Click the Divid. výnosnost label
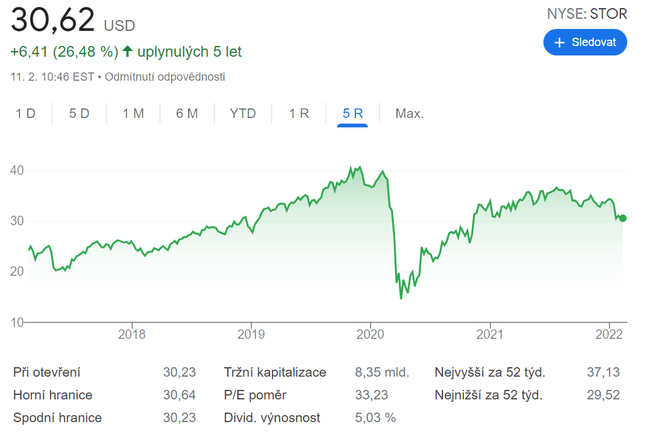 tap(273, 417)
